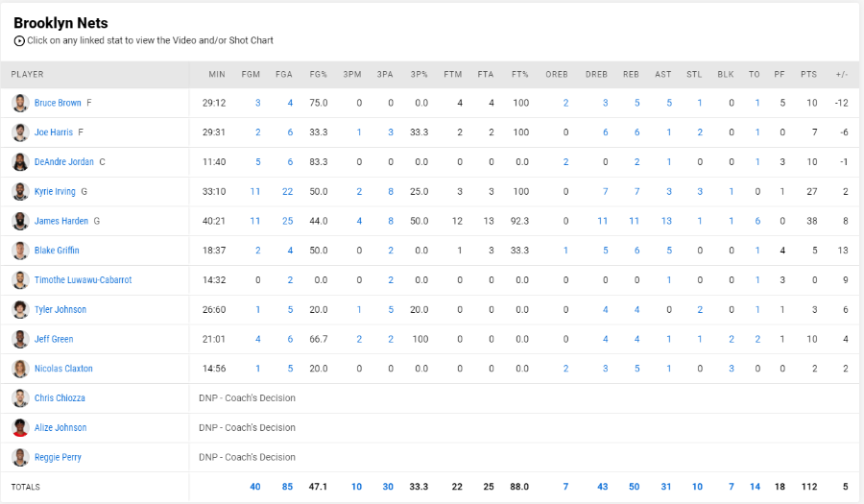This screenshot has height=504, width=864.
Task: Click the Brooklyn Nets heading
Action: click(x=60, y=23)
